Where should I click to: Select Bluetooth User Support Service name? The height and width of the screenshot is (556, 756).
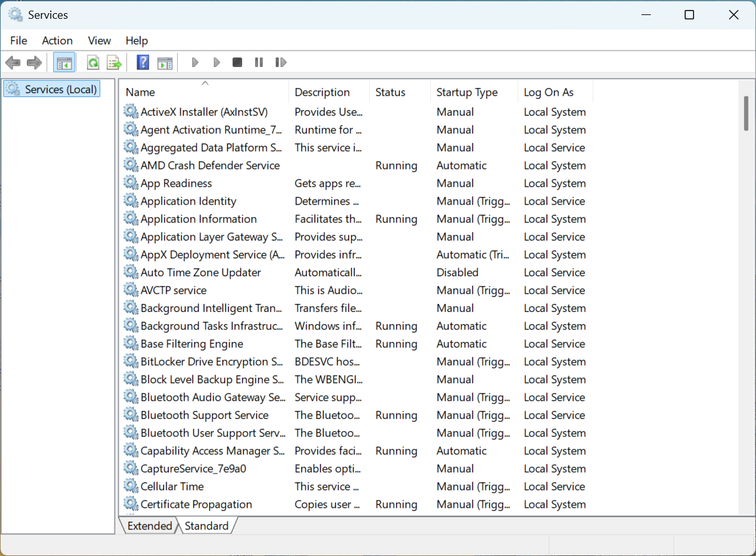point(213,433)
